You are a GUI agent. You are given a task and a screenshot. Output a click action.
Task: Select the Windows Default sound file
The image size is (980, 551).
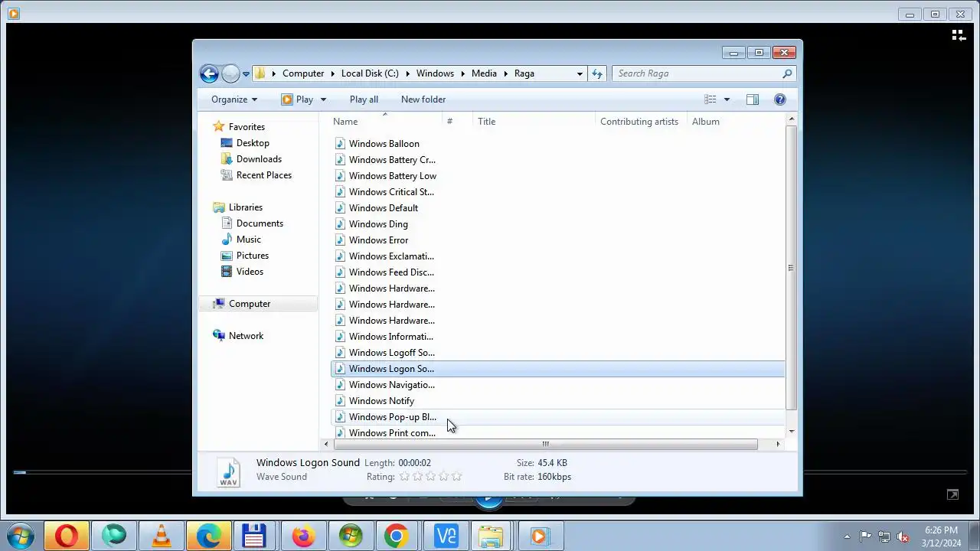(383, 208)
